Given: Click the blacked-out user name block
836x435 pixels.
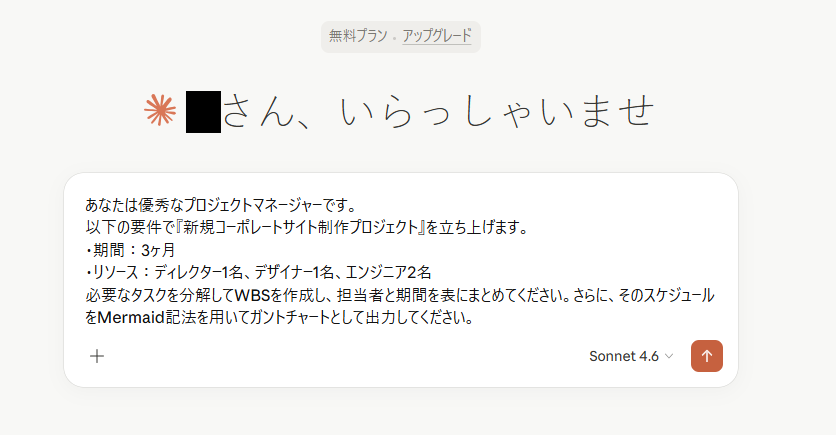Looking at the screenshot, I should [x=203, y=112].
